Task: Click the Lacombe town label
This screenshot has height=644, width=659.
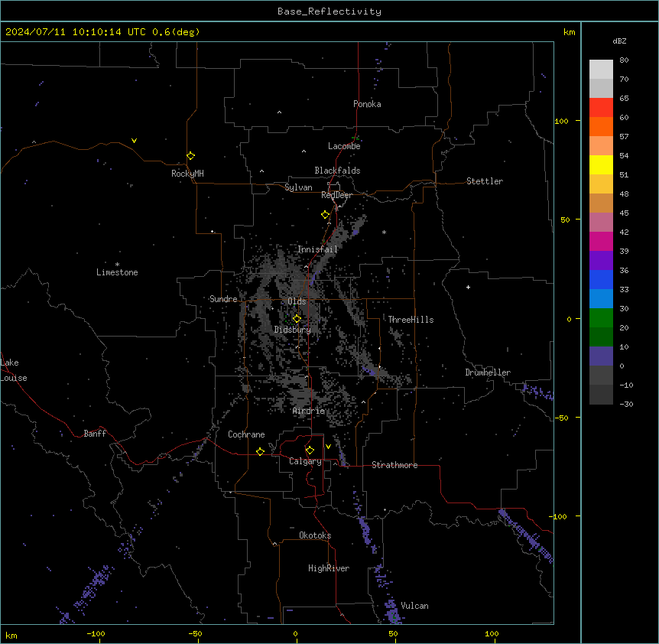Action: pyautogui.click(x=344, y=146)
